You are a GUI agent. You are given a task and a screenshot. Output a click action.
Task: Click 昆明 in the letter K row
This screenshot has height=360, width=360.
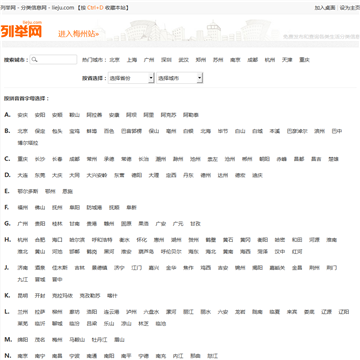pyautogui.click(x=22, y=296)
